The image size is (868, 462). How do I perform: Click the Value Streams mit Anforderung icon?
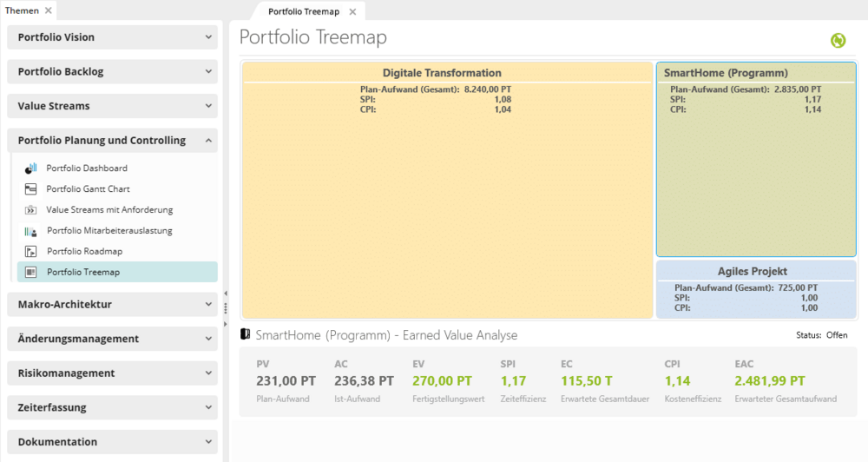[x=31, y=210]
